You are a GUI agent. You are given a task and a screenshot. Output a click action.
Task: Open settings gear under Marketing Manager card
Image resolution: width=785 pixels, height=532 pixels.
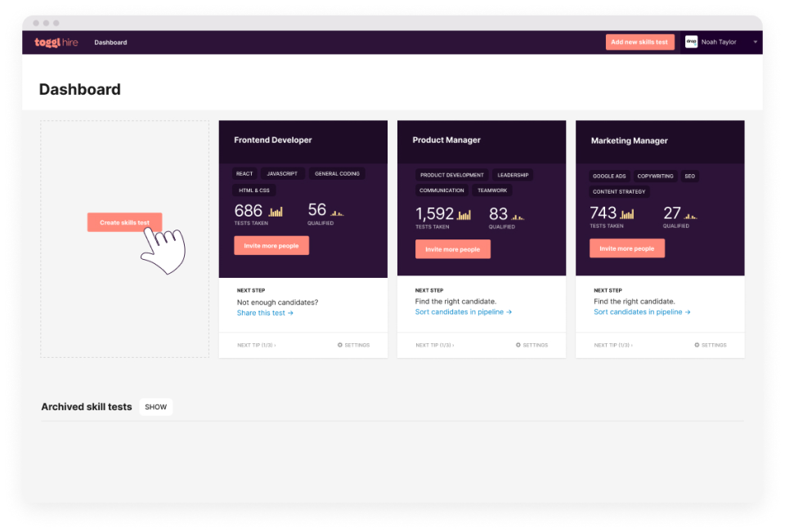click(x=710, y=345)
